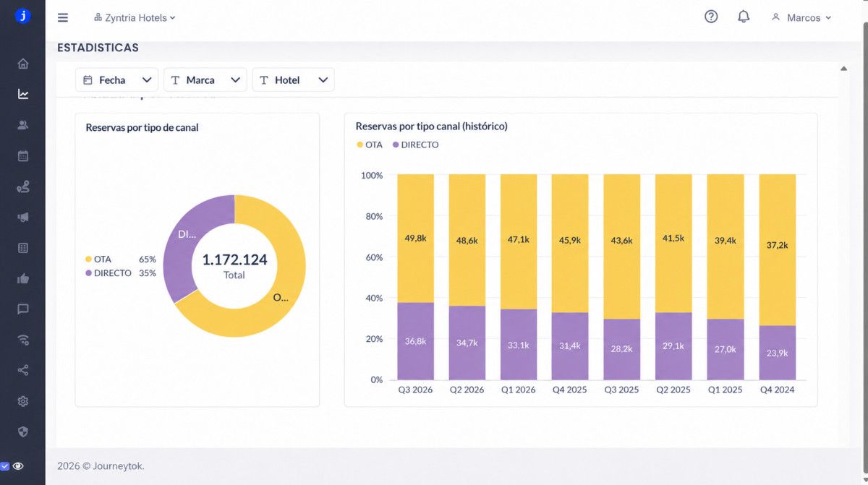The image size is (868, 485).
Task: Click the Q3 2026 DIRECTO bar 36,8k
Action: [415, 341]
